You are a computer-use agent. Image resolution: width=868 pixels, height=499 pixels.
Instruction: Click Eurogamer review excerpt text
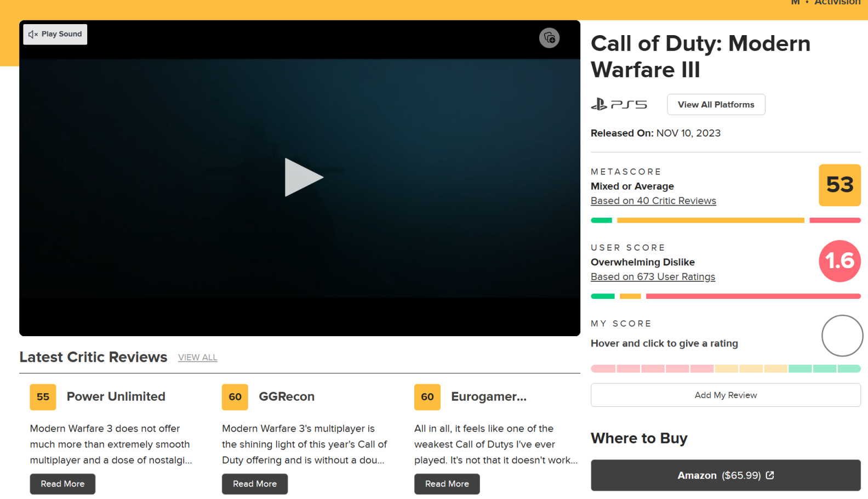click(x=496, y=444)
